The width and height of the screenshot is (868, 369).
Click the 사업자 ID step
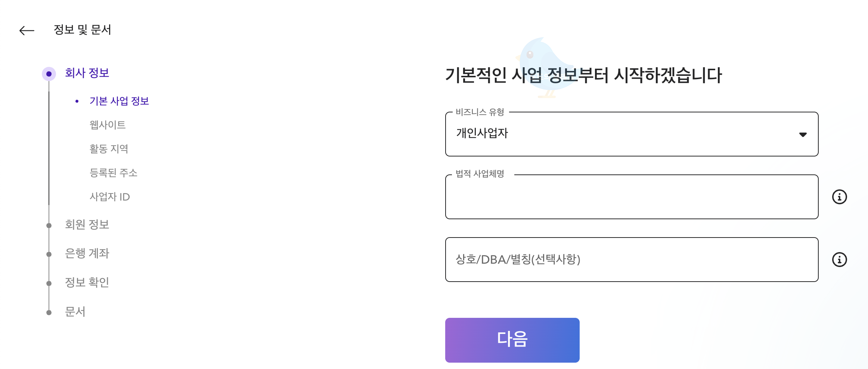(110, 197)
